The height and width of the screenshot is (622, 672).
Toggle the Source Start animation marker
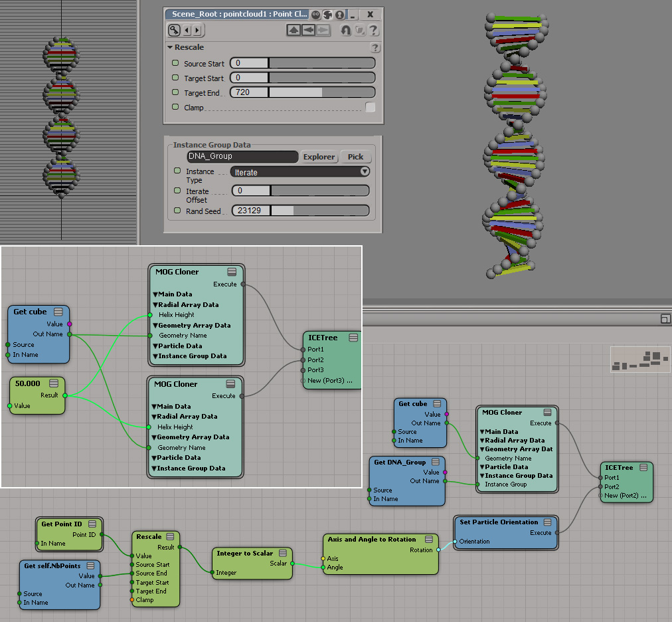pos(175,63)
